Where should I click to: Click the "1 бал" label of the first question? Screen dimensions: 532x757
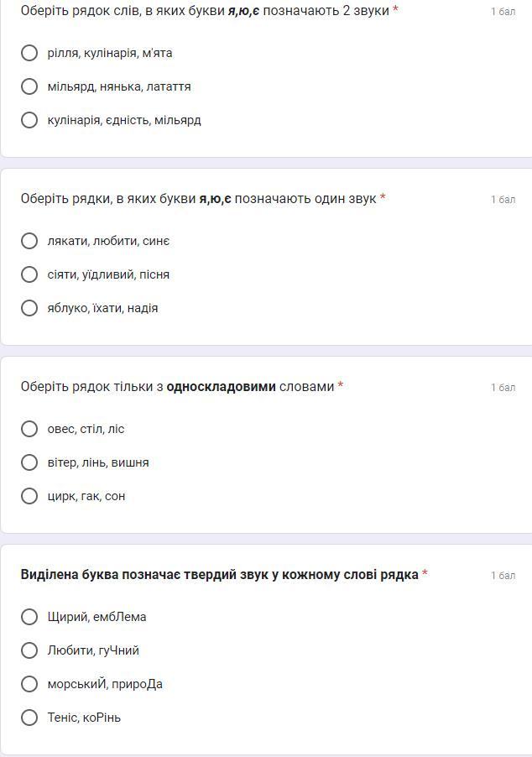(x=503, y=12)
